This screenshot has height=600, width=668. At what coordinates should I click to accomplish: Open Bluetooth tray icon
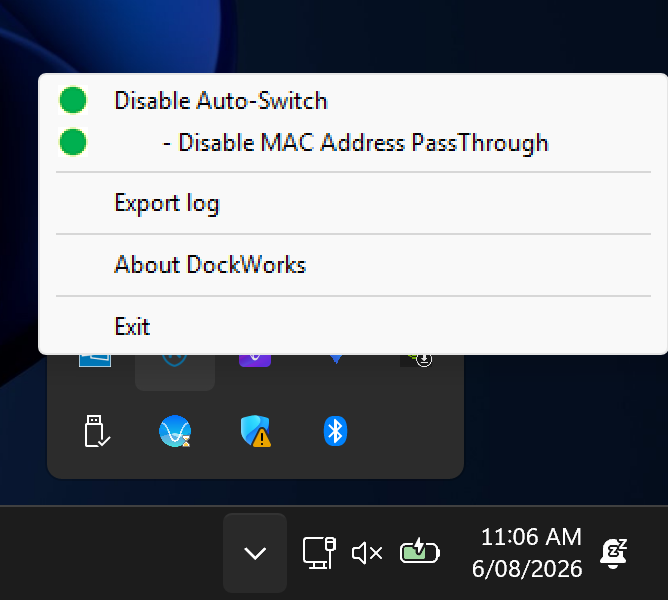[335, 431]
